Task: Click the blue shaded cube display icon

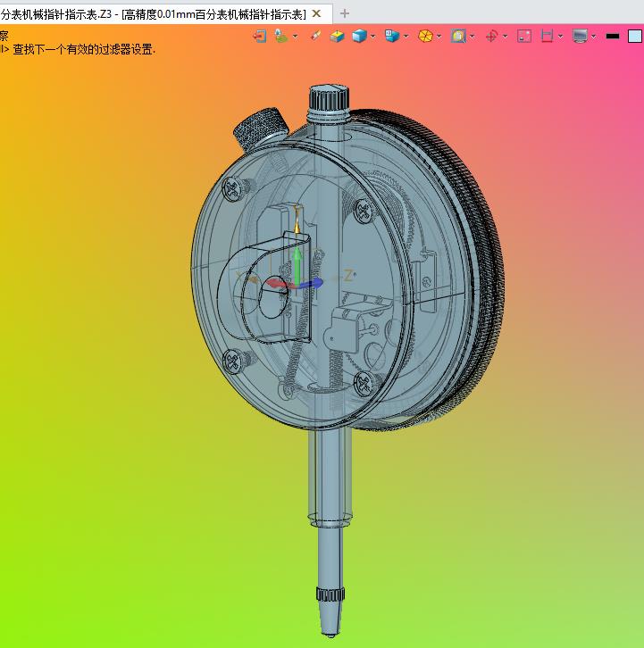Action: [359, 37]
